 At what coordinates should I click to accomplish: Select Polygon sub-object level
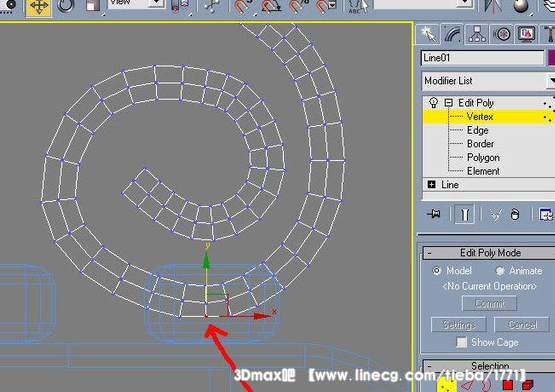tap(483, 158)
